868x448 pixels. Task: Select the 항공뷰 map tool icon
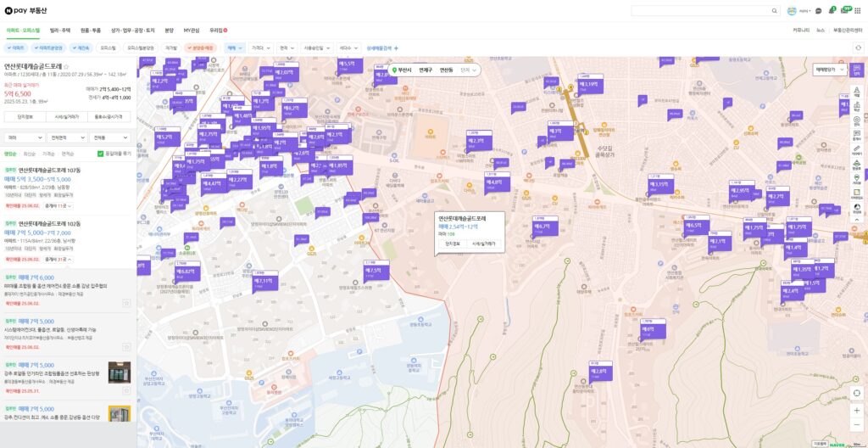click(x=857, y=164)
